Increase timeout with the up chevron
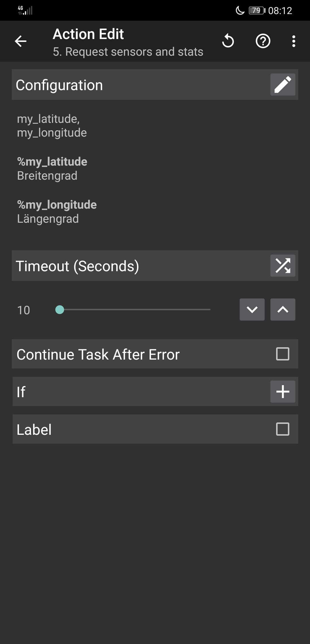Screen dimensions: 310x644 point(283,309)
